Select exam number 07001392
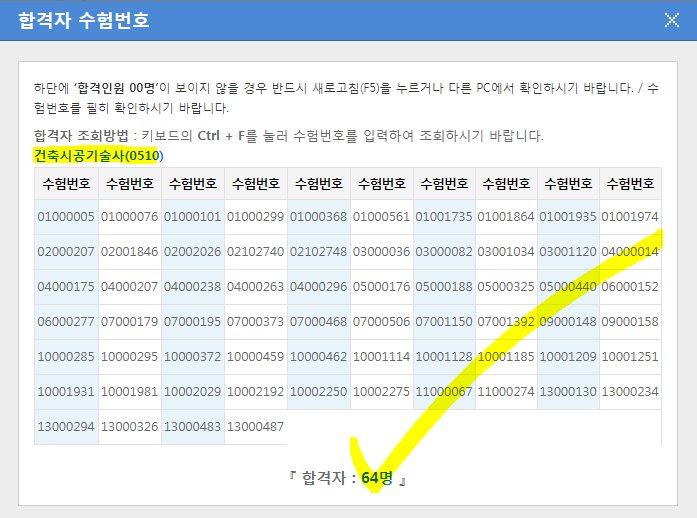The image size is (697, 518). [x=506, y=321]
